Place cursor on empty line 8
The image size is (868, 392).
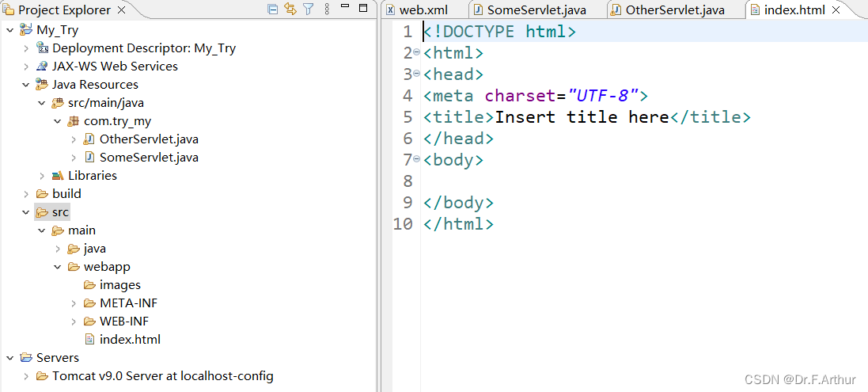pos(644,181)
